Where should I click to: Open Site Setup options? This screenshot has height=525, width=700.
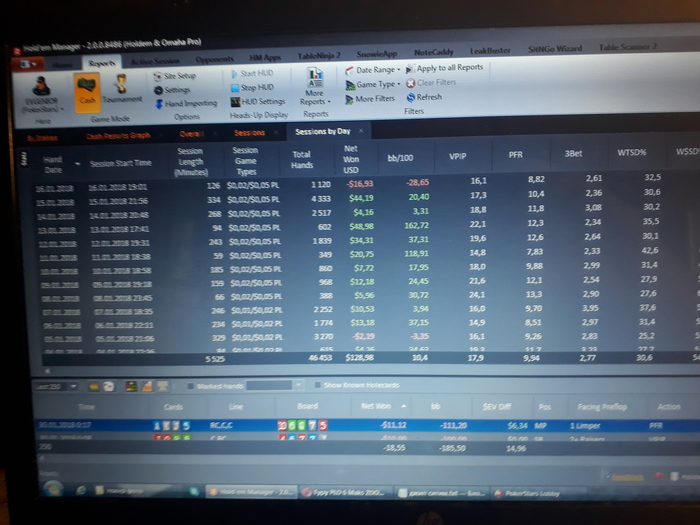pyautogui.click(x=175, y=76)
